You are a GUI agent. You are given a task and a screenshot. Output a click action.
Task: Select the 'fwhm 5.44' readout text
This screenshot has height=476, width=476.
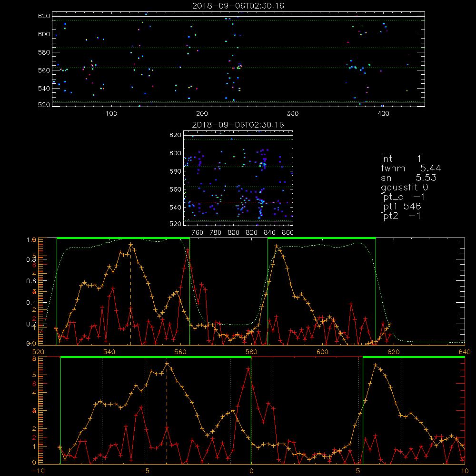(x=411, y=168)
